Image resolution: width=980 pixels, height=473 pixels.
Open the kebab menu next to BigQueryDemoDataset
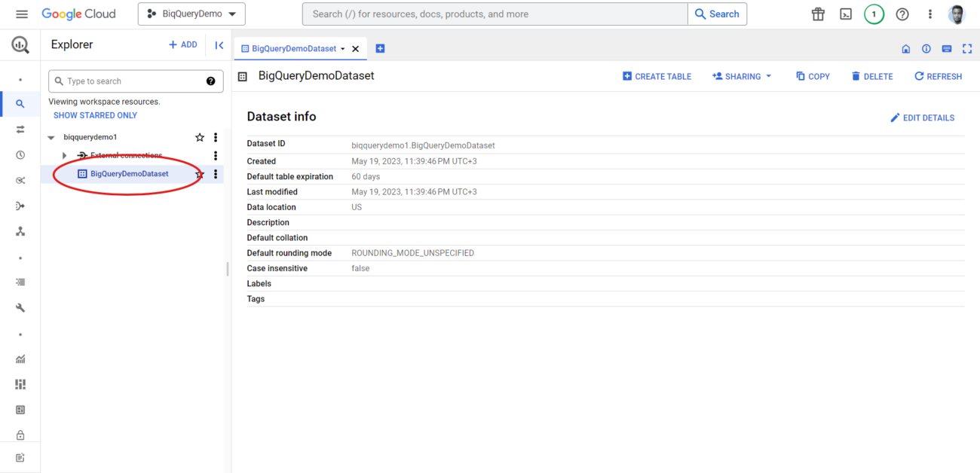click(x=216, y=173)
